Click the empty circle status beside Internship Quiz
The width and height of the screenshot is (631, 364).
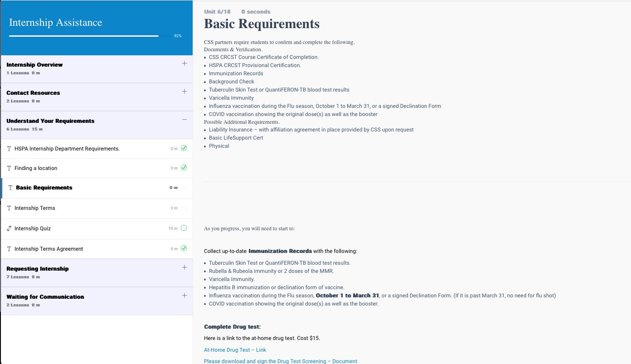pos(184,228)
